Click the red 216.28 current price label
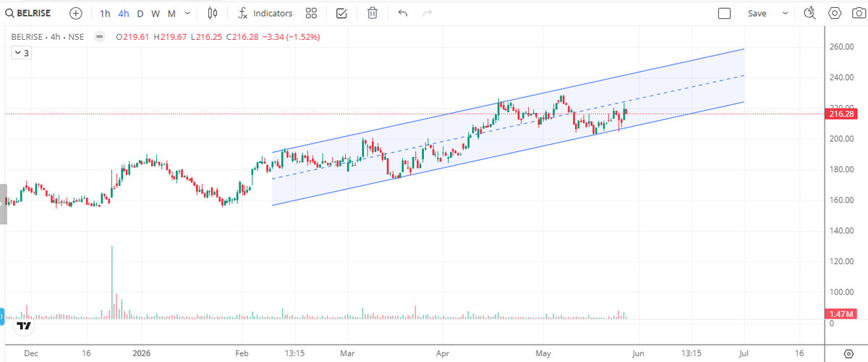868x362 pixels. pyautogui.click(x=843, y=114)
